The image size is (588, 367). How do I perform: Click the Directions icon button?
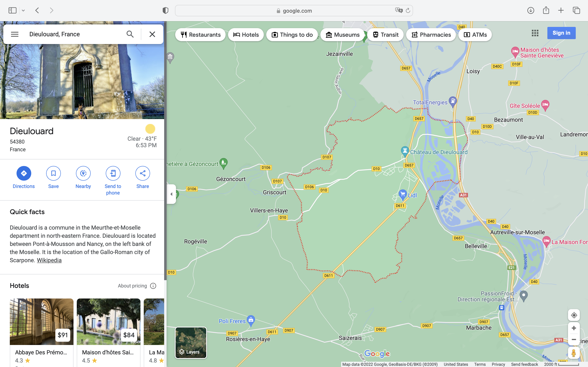click(23, 173)
